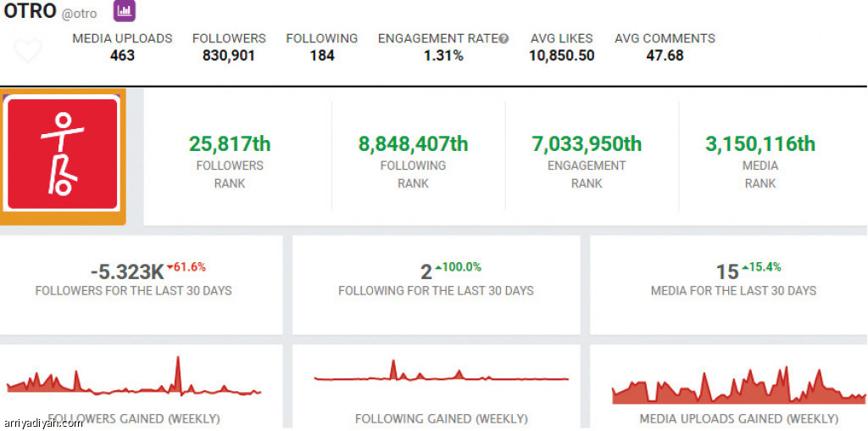Open the Media for the Last 30 Days card

click(729, 285)
